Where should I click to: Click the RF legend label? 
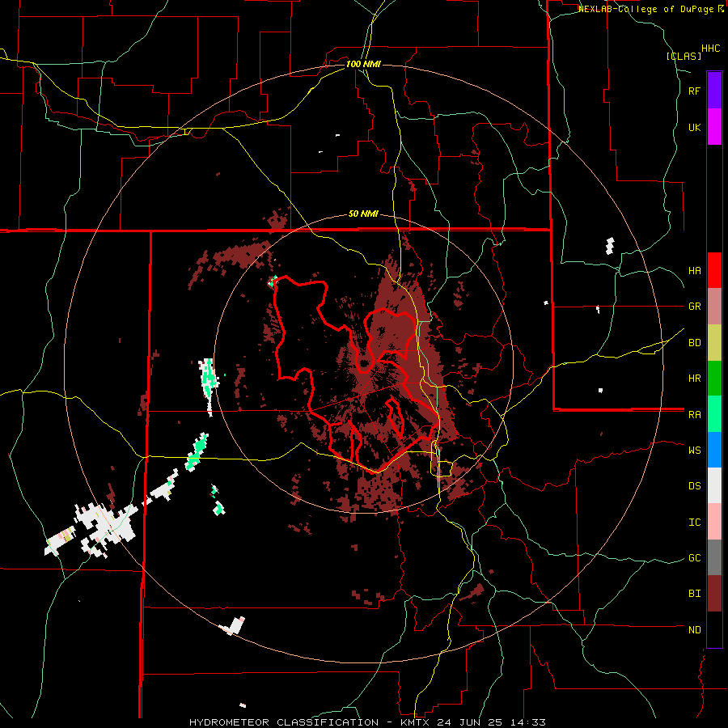pos(694,91)
